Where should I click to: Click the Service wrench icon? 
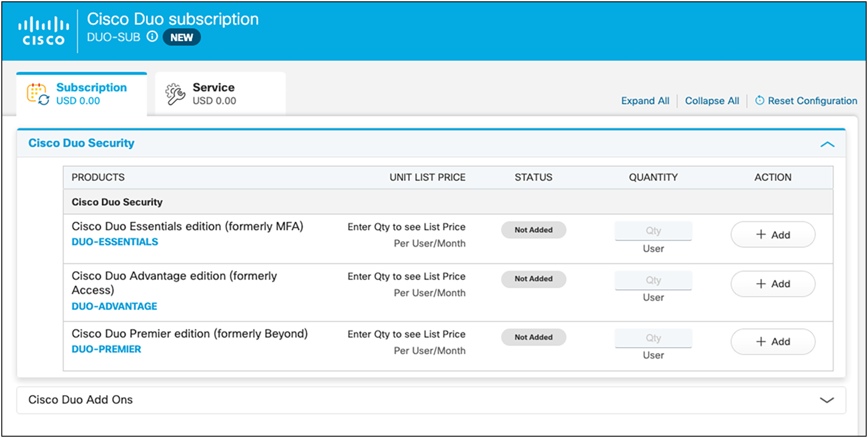tap(174, 93)
